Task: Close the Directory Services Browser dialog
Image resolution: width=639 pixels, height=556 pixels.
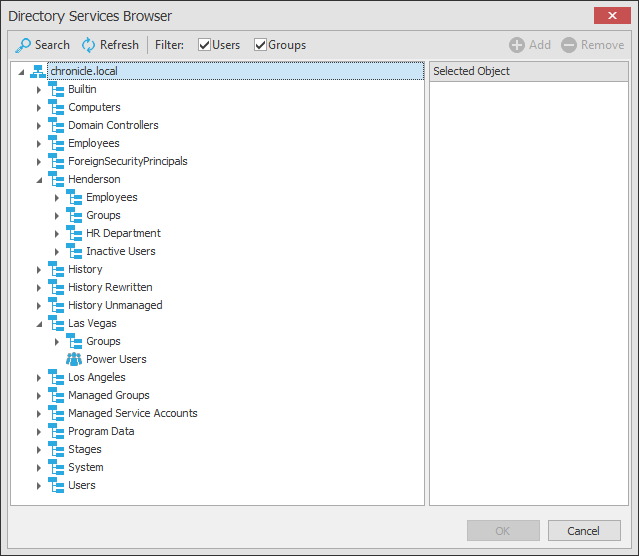Action: (612, 15)
